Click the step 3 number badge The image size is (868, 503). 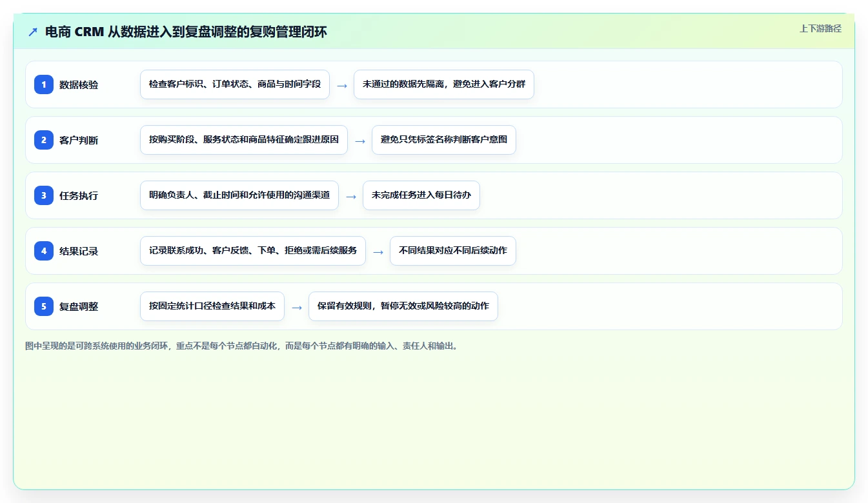(x=44, y=195)
